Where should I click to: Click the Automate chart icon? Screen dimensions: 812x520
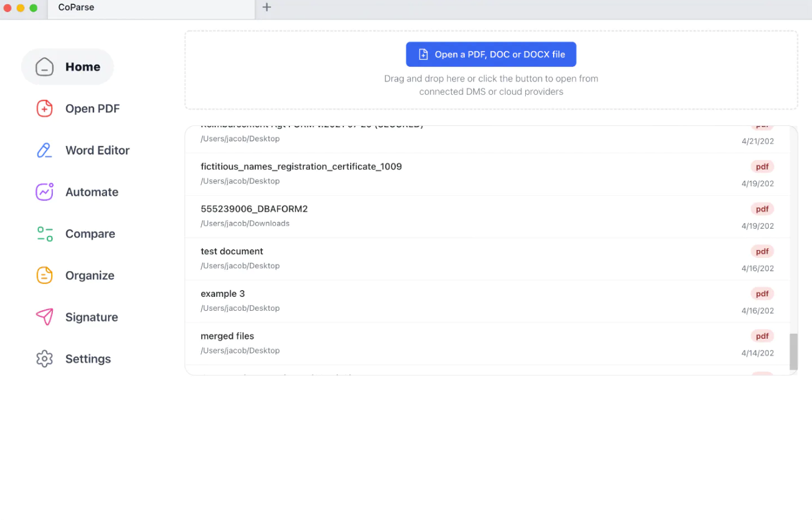44,192
